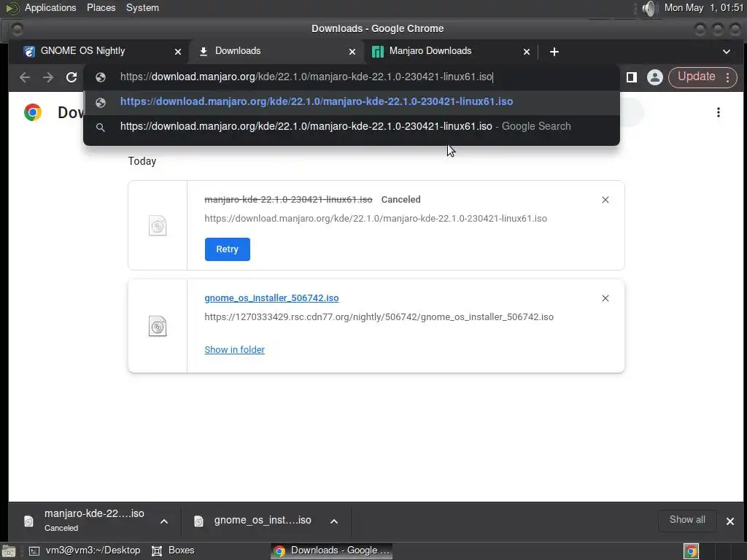The image size is (747, 560).
Task: Select the highlighted manjaro URL suggestion
Action: click(352, 102)
